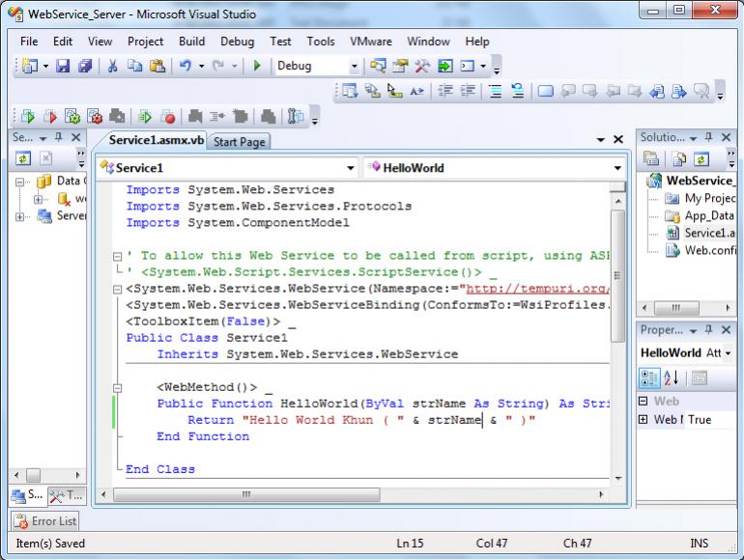Click the Save icon in the toolbar
This screenshot has height=560, width=744.
click(62, 67)
